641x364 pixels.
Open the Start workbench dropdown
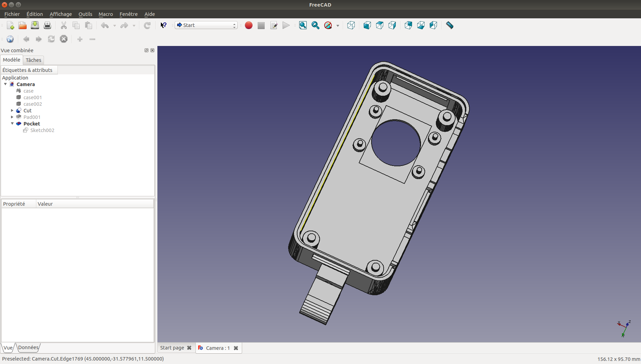point(206,25)
